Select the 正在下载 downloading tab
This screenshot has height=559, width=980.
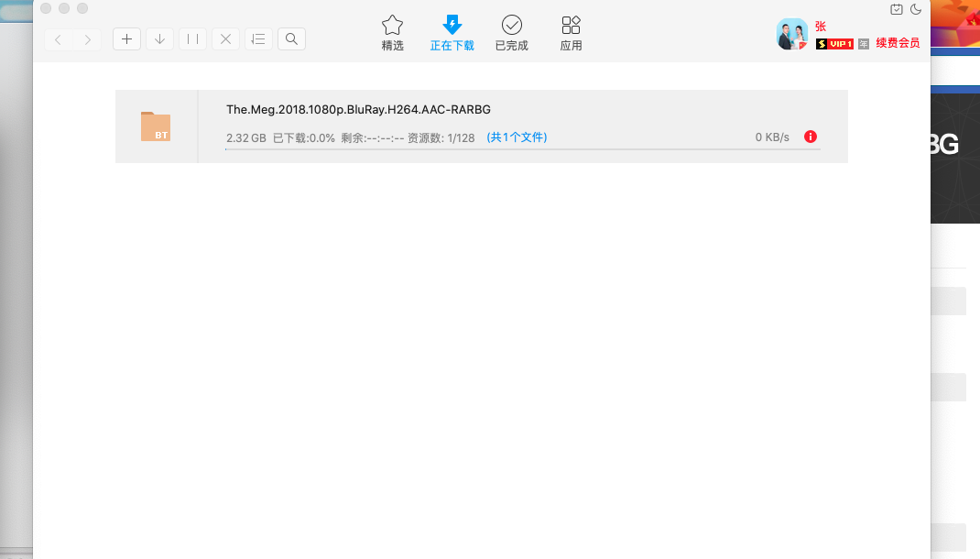tap(452, 33)
